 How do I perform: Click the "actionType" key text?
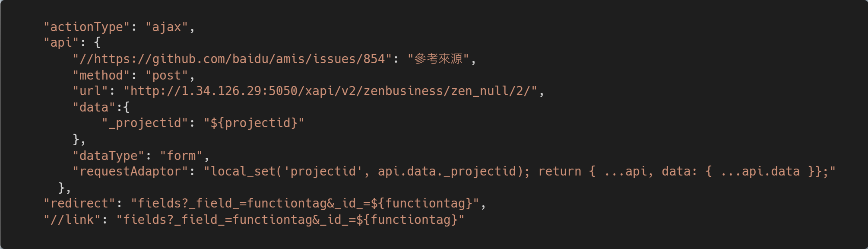pyautogui.click(x=86, y=27)
